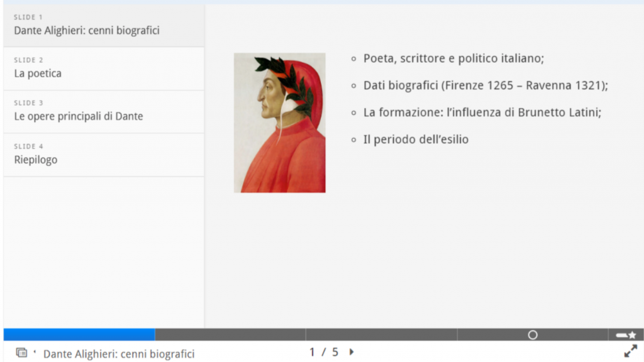Open Slide 3 Le opere principali di Dante
This screenshot has height=362, width=644.
pos(104,112)
